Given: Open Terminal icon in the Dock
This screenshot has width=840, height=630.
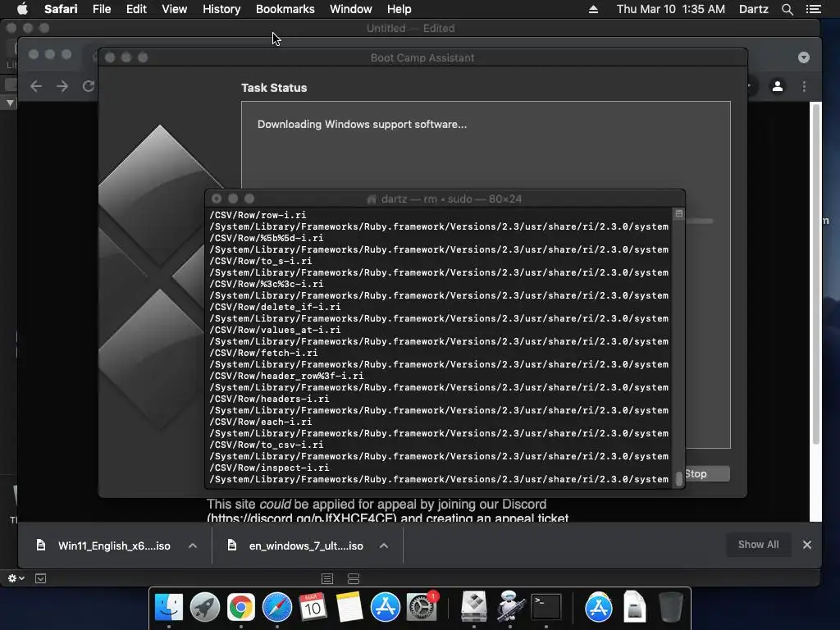Looking at the screenshot, I should [546, 607].
